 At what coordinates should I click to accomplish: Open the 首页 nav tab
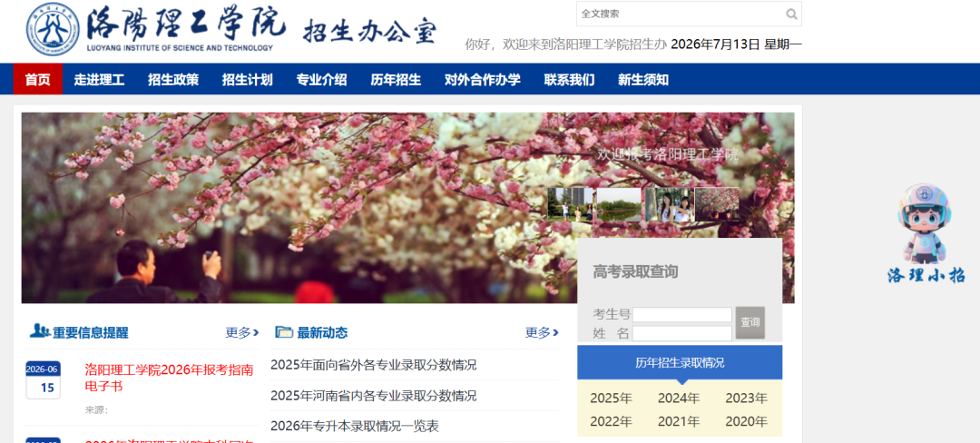tap(37, 79)
